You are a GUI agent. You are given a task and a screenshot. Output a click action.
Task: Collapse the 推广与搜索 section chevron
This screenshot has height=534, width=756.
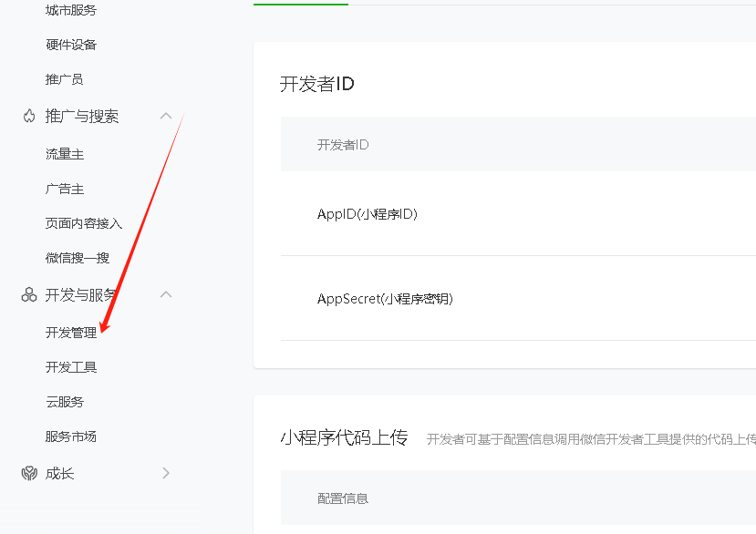(166, 116)
